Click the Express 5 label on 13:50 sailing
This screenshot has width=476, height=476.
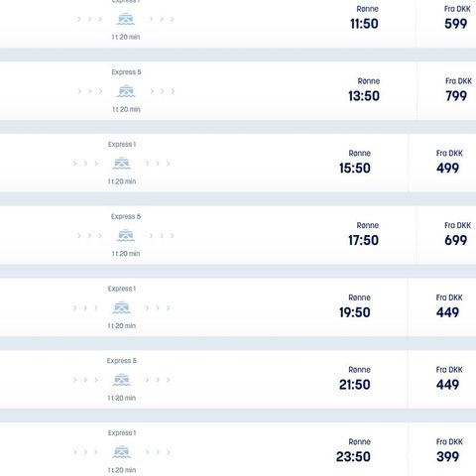pyautogui.click(x=126, y=72)
